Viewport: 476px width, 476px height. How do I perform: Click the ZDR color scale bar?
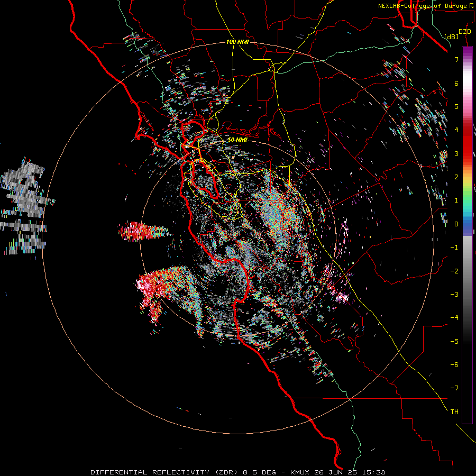[x=467, y=235]
